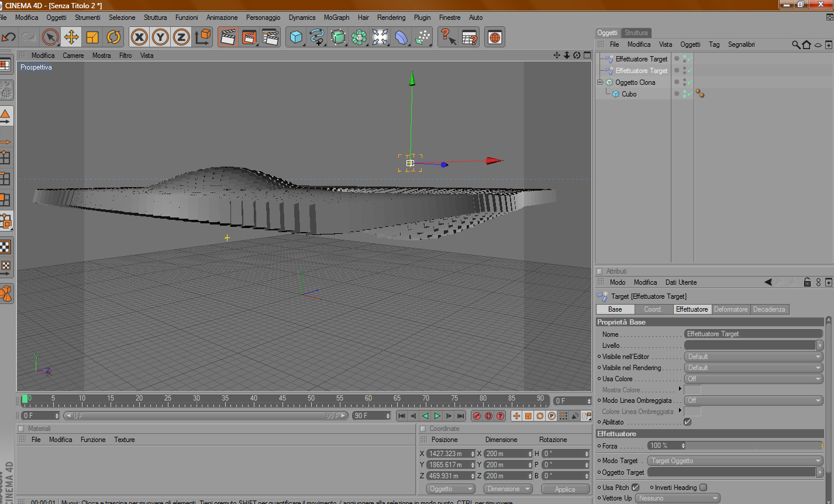The height and width of the screenshot is (504, 834).
Task: Open the deformer objects icon
Action: [x=401, y=37]
